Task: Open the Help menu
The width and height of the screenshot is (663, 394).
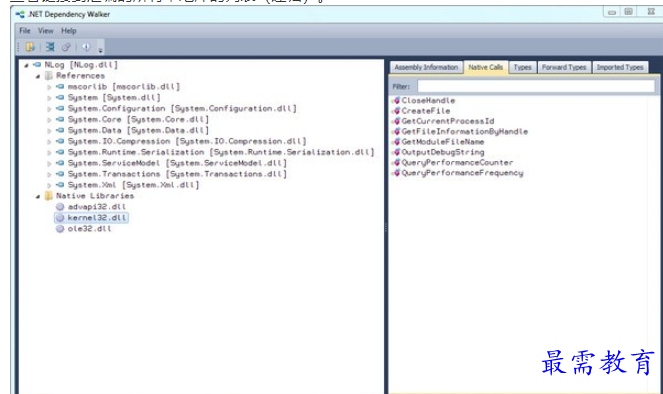Action: coord(68,31)
